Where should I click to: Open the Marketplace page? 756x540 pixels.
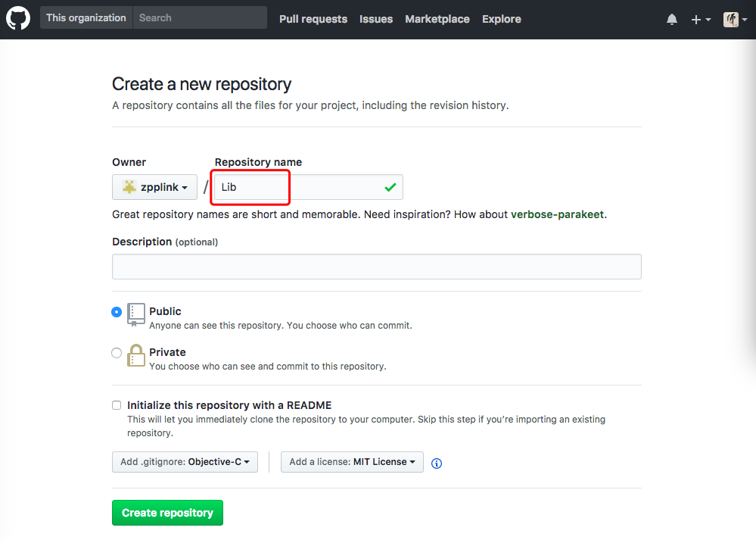tap(437, 19)
